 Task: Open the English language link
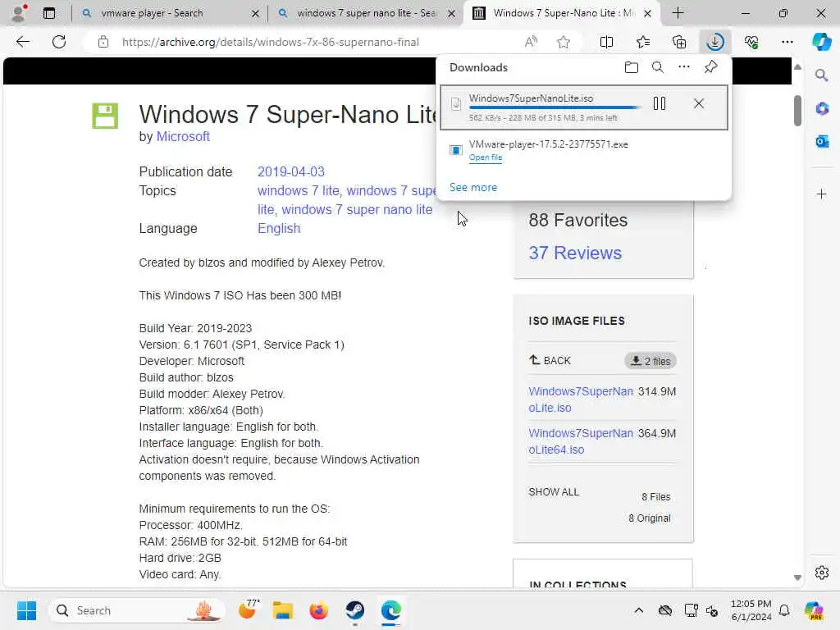(279, 228)
